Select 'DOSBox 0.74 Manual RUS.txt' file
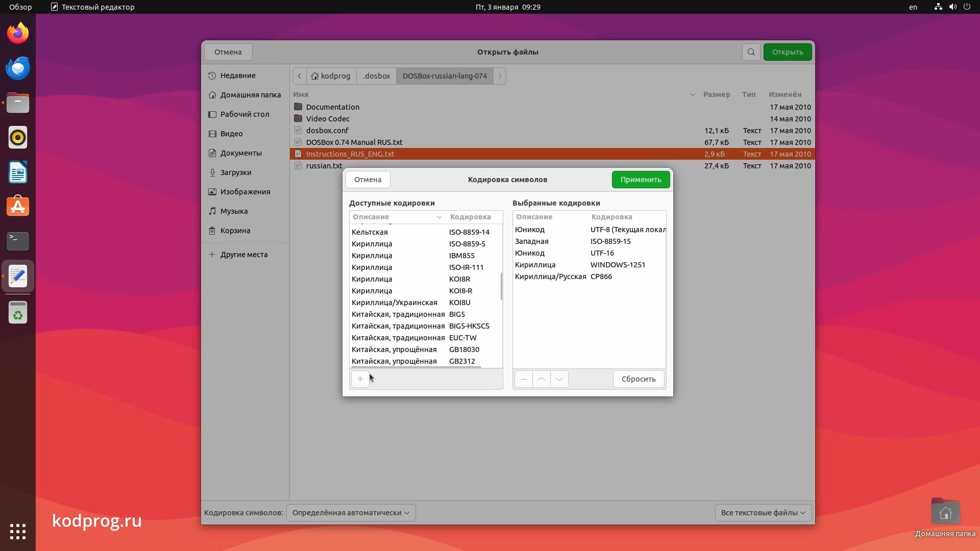980x551 pixels. [x=552, y=142]
